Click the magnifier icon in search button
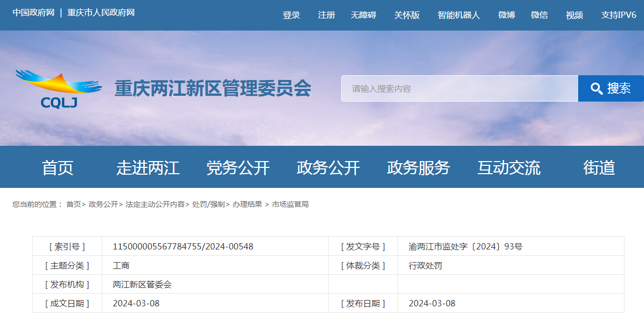Viewport: 644px width, 320px height. coord(597,88)
